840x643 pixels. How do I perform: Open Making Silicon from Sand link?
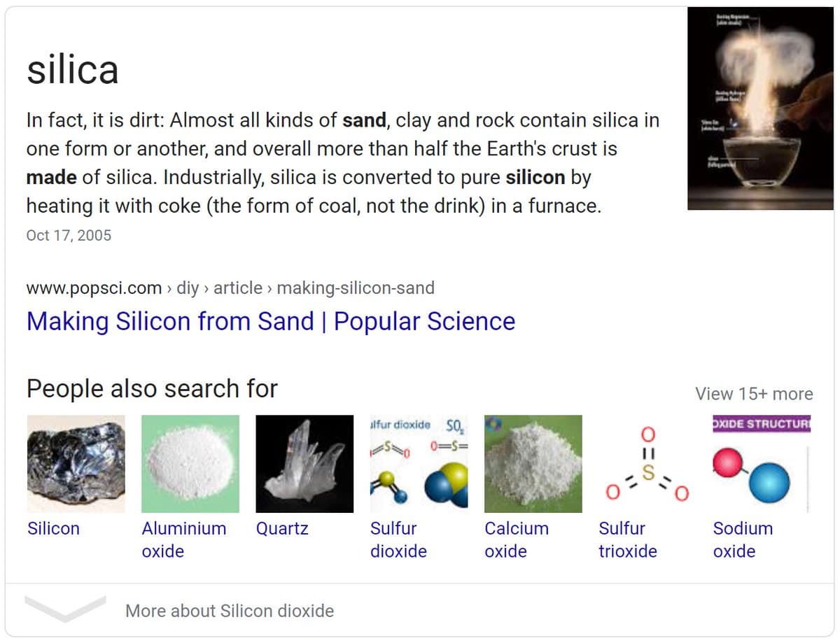coord(270,321)
